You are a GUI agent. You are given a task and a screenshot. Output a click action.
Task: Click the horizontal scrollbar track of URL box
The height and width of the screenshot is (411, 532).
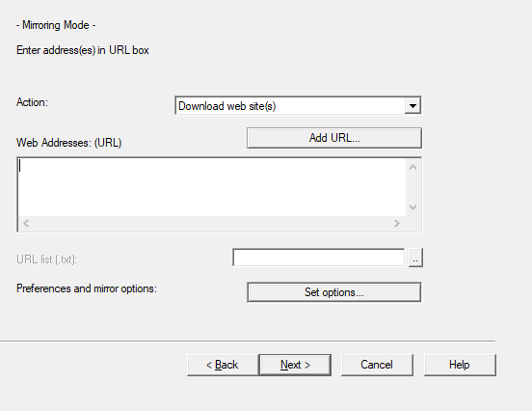click(x=211, y=223)
